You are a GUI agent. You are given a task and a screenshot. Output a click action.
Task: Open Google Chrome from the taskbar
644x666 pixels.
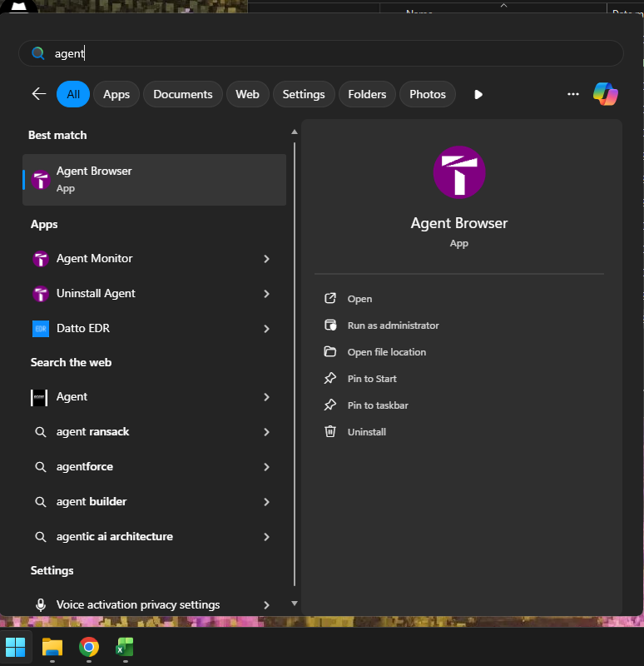(89, 647)
